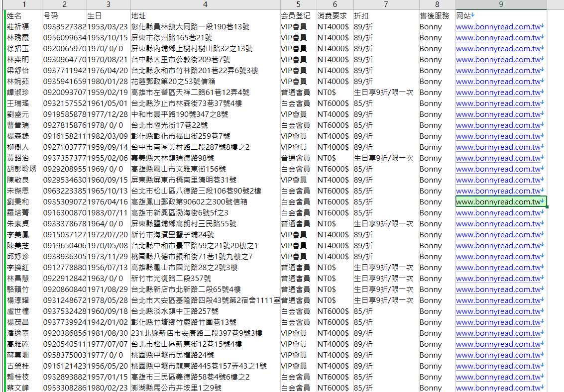Image resolution: width=564 pixels, height=392 pixels.
Task: Select NT4000$ cell in 陳敬良 row
Action: (335, 180)
